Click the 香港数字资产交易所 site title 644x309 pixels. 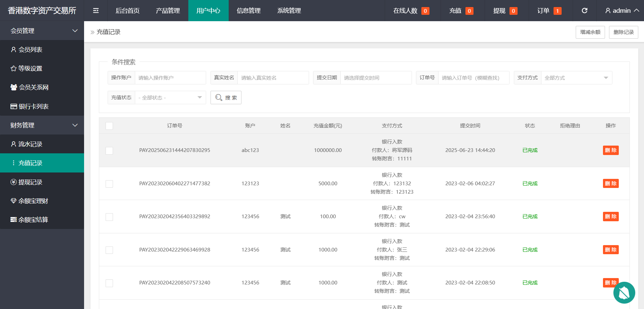(42, 11)
